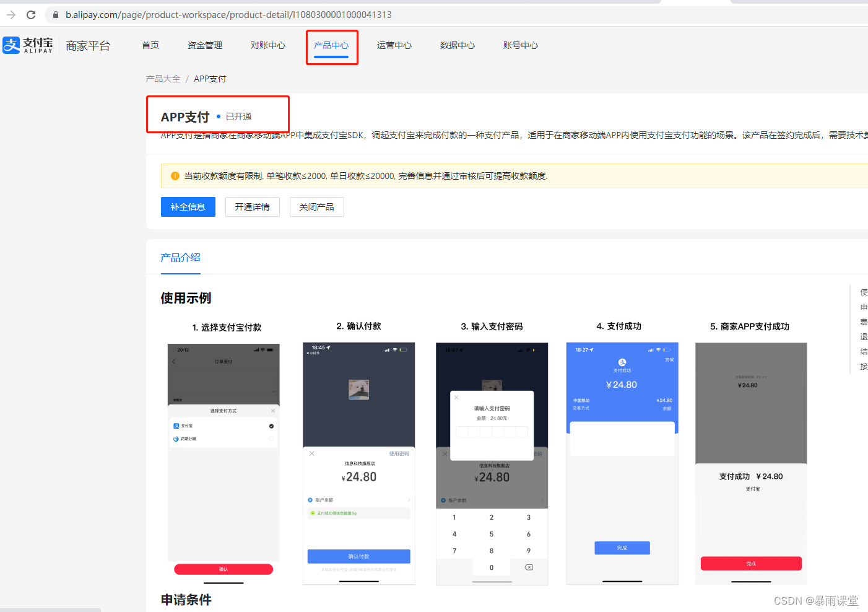Image resolution: width=868 pixels, height=612 pixels.
Task: Click the 当前收款额度有限制 notice text
Action: pos(366,176)
